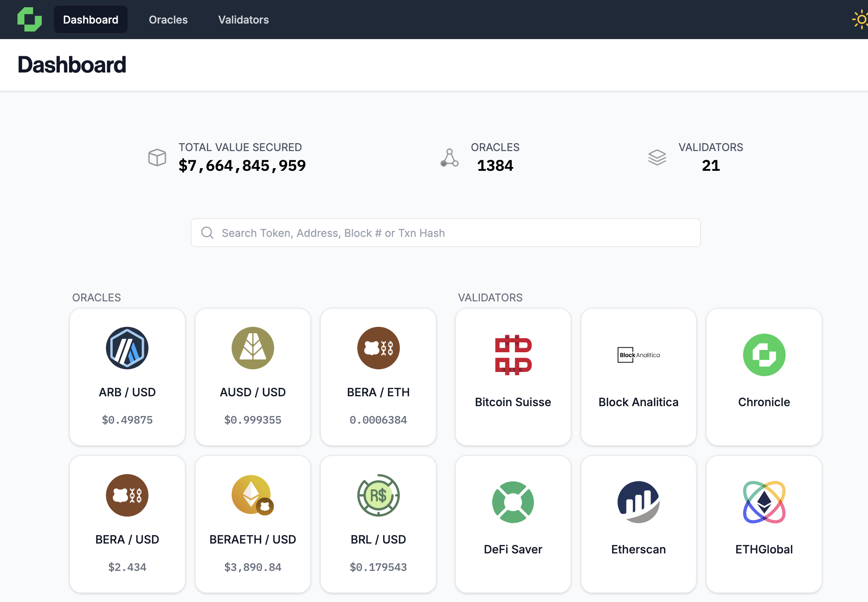Click the BRL / USD R$ icon

378,495
